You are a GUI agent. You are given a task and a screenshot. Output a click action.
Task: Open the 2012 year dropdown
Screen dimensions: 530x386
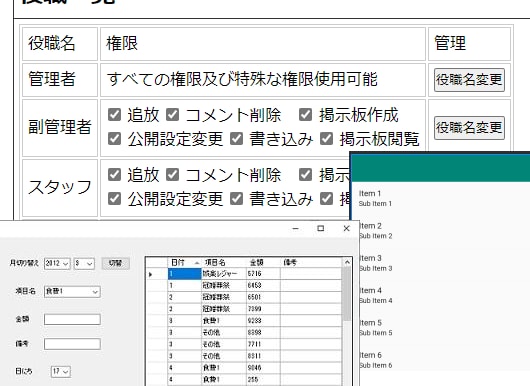pos(57,263)
